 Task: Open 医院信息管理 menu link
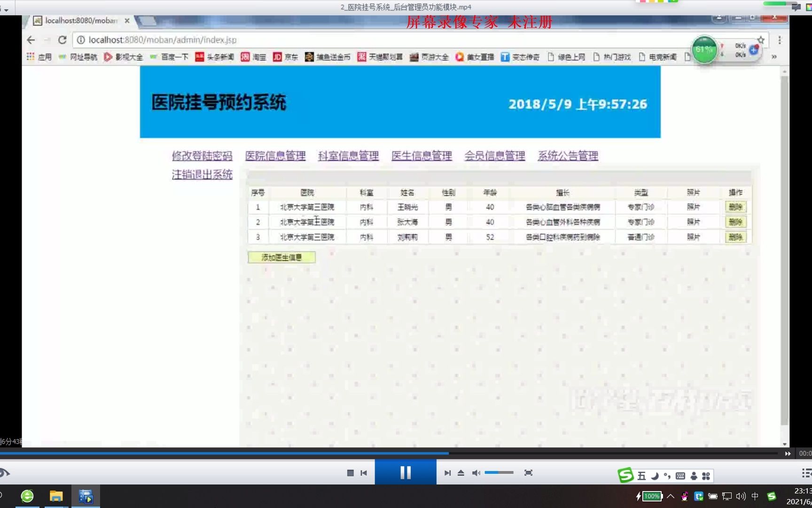(275, 156)
